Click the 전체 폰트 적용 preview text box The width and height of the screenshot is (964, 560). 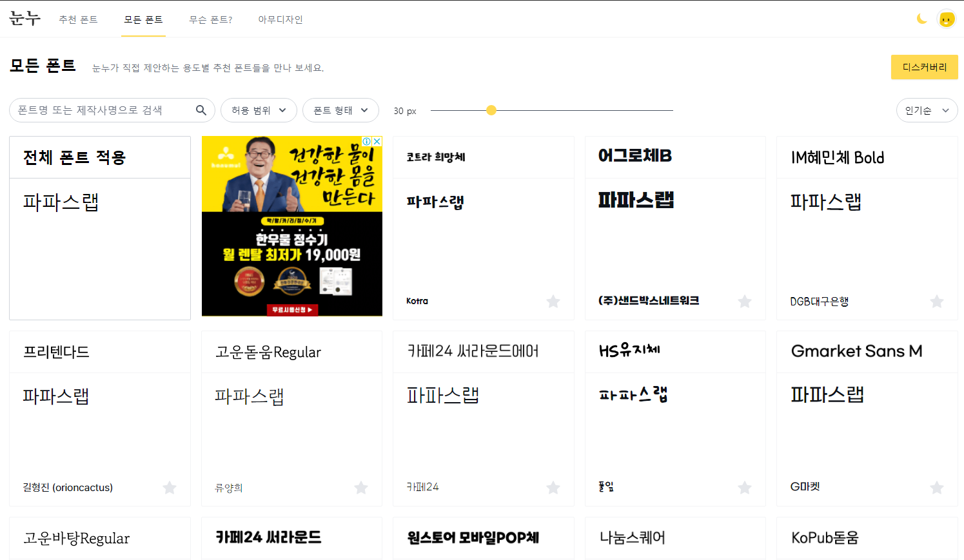click(100, 249)
